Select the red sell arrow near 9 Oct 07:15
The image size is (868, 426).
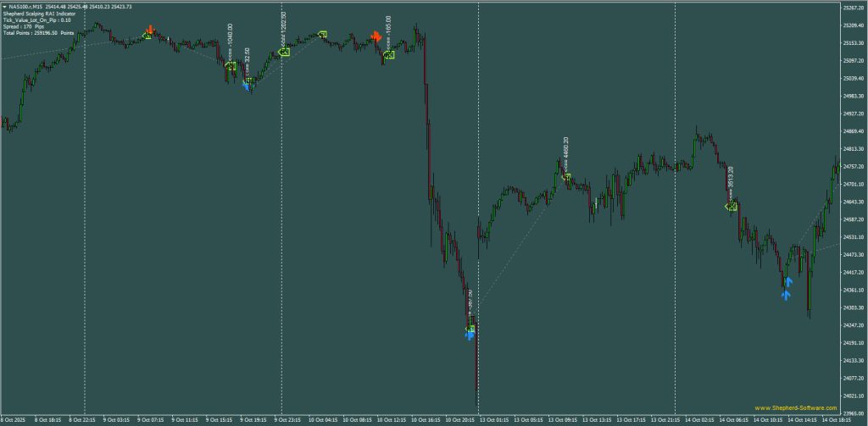click(149, 30)
